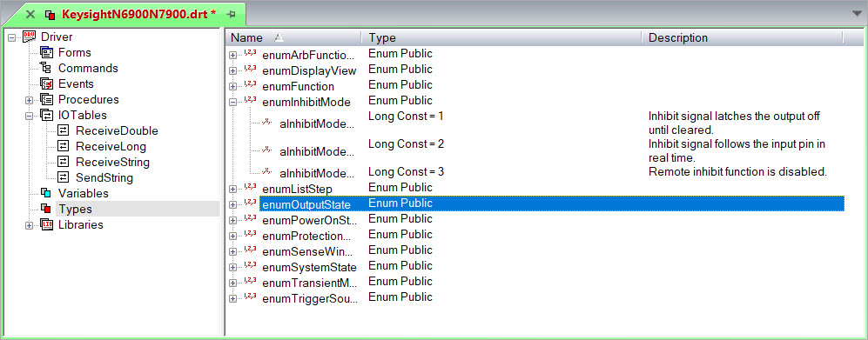The height and width of the screenshot is (340, 868).
Task: Select the ReceiveLong table item
Action: 111,146
